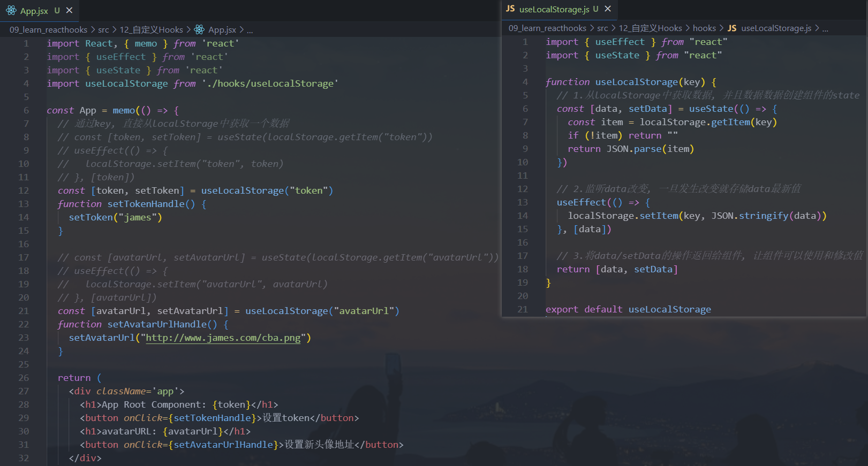Select the App.jsx editor tab

point(40,11)
